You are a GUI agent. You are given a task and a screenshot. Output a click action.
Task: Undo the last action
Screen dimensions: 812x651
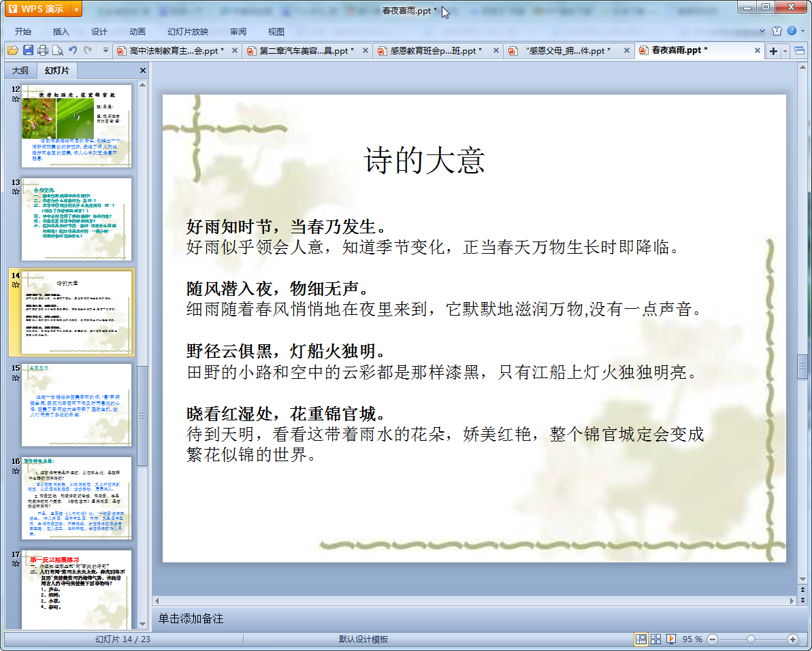[x=73, y=50]
